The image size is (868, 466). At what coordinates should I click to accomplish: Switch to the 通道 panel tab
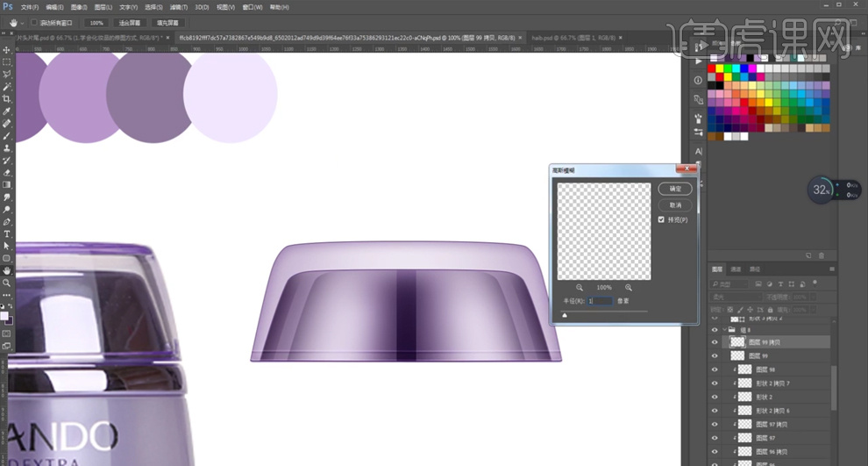[736, 269]
